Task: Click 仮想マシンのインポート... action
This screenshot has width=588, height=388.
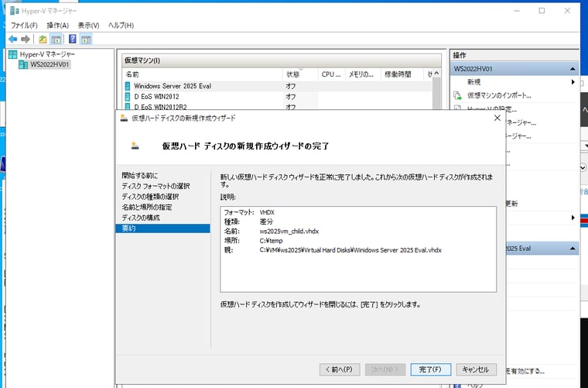Action: coord(499,95)
